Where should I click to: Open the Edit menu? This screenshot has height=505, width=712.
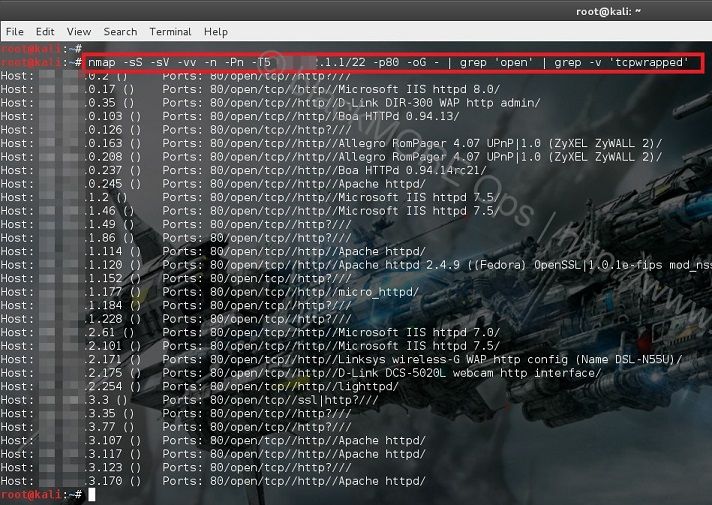point(45,32)
